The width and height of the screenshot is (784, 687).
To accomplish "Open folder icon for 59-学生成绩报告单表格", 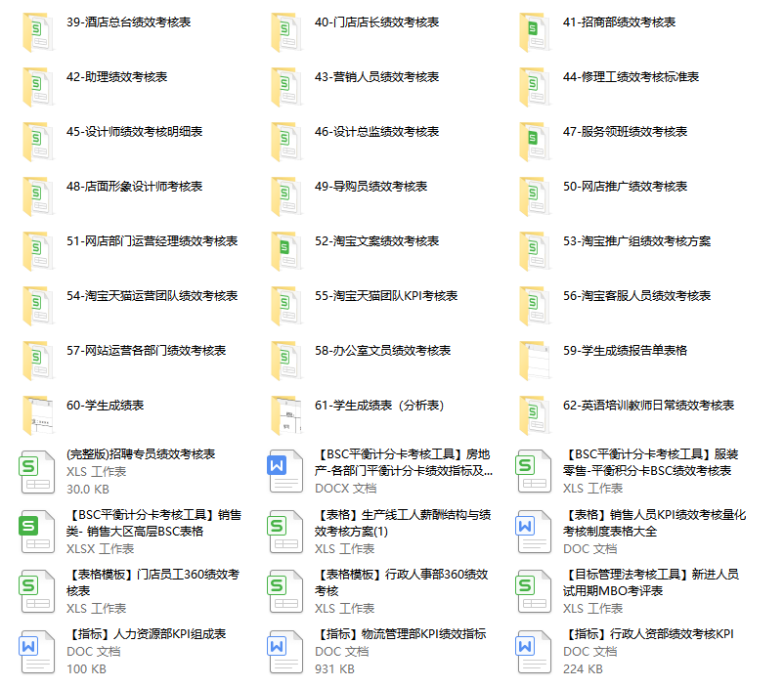I will tap(535, 361).
